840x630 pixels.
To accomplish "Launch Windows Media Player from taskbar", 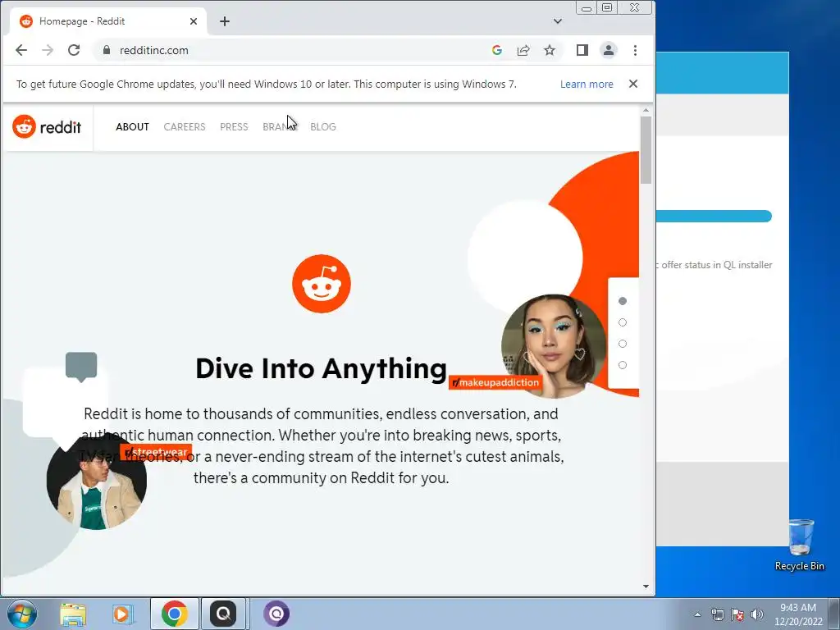I will 122,614.
